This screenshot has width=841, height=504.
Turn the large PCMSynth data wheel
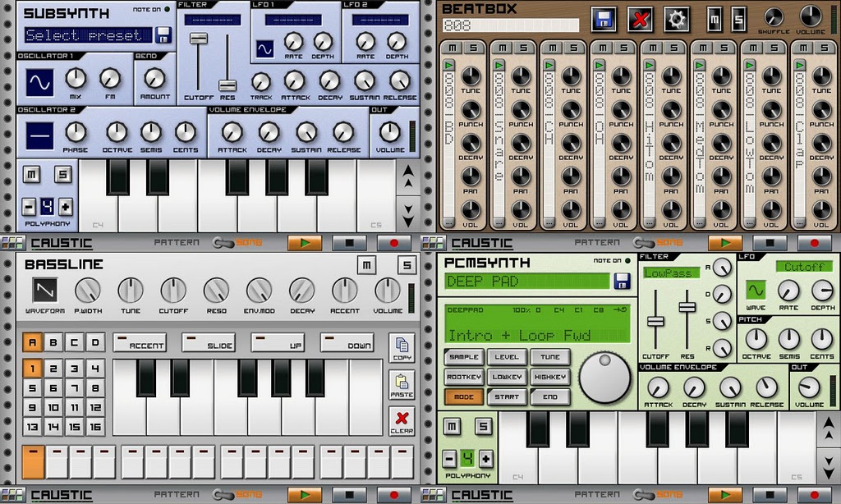click(605, 378)
